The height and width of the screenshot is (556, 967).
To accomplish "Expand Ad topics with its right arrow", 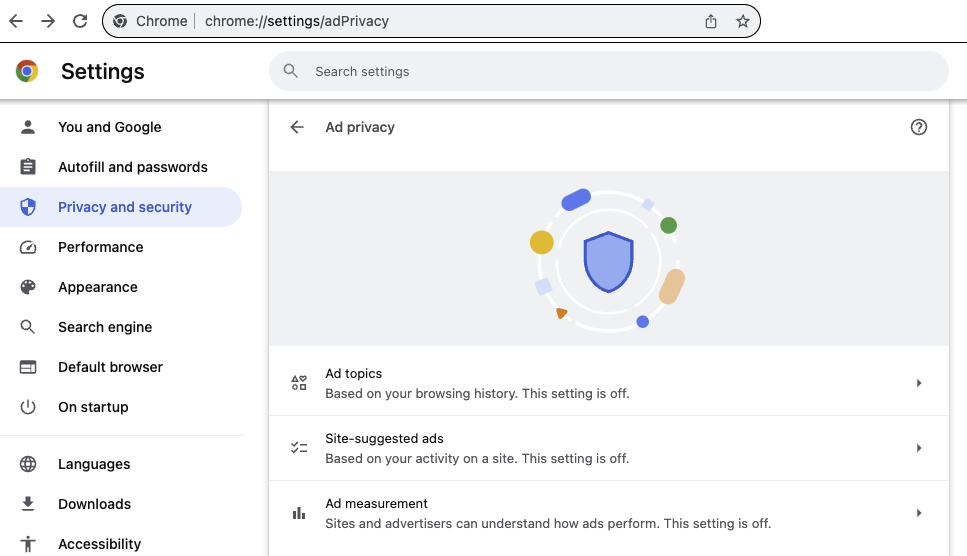I will [919, 383].
